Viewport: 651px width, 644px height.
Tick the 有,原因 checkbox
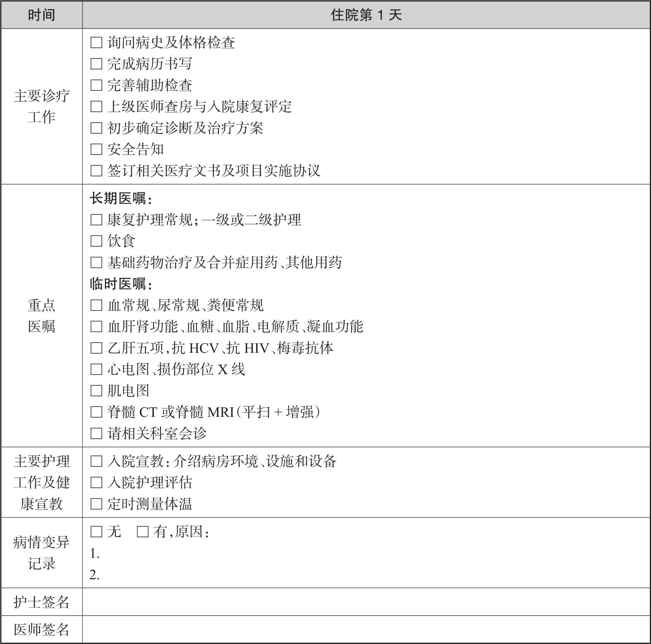pyautogui.click(x=143, y=532)
